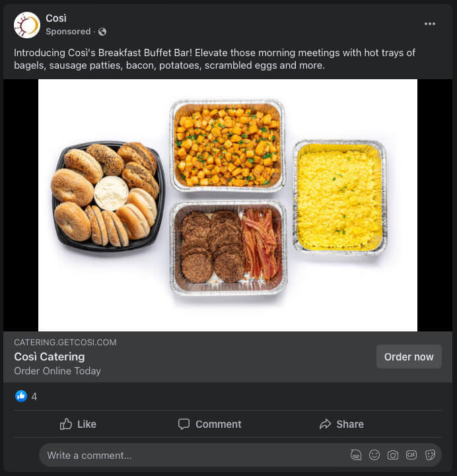Open the breakfast buffet ad image
Image resolution: width=457 pixels, height=476 pixels.
228,205
